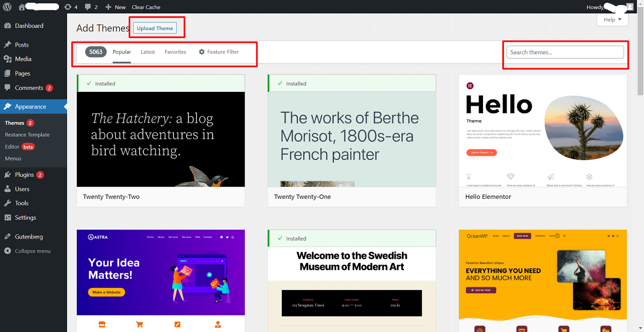Click inside the Search themes field
This screenshot has width=644, height=332.
(565, 52)
